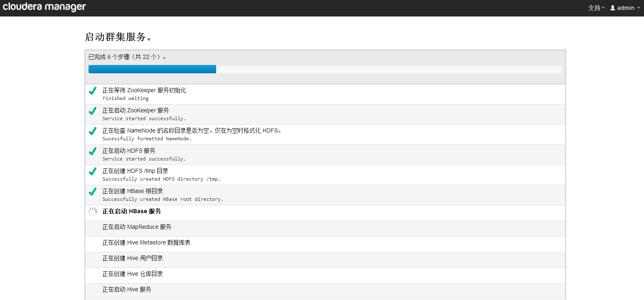The image size is (644, 300).
Task: Click the Finished waiting status text
Action: (x=125, y=98)
